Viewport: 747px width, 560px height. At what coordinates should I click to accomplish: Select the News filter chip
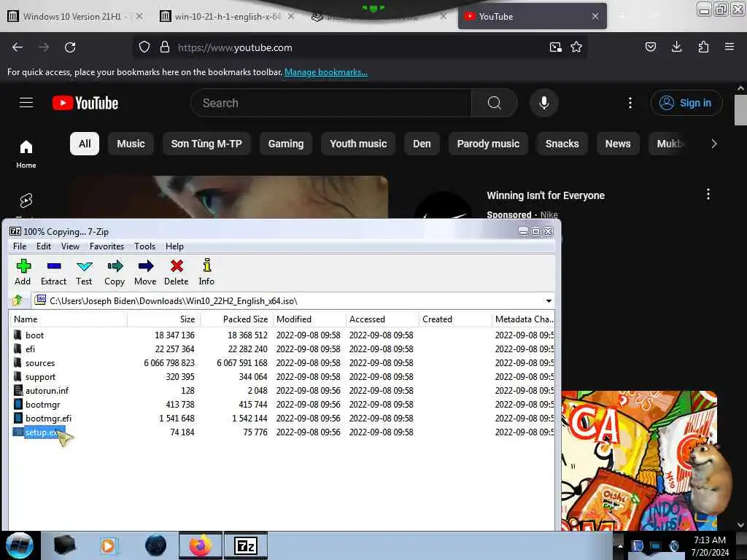pyautogui.click(x=618, y=144)
